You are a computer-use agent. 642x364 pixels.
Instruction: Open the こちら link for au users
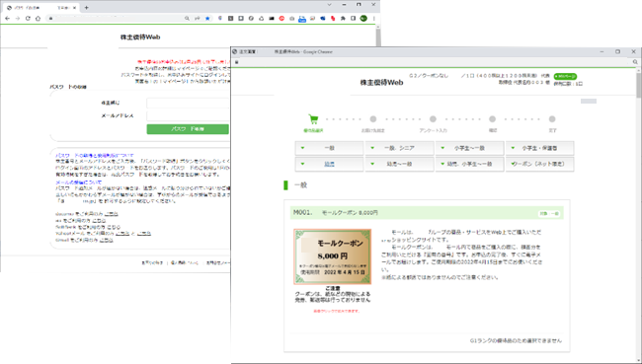99,220
